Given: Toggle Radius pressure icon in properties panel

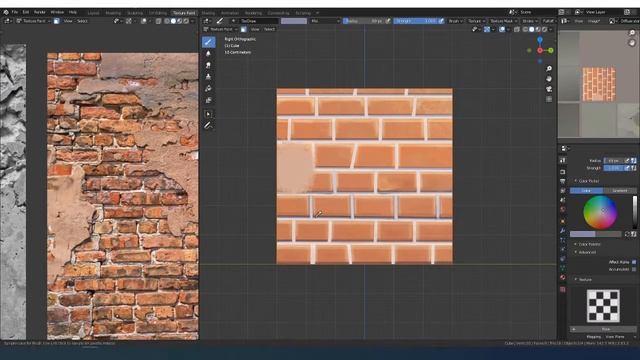Looking at the screenshot, I should coord(627,161).
